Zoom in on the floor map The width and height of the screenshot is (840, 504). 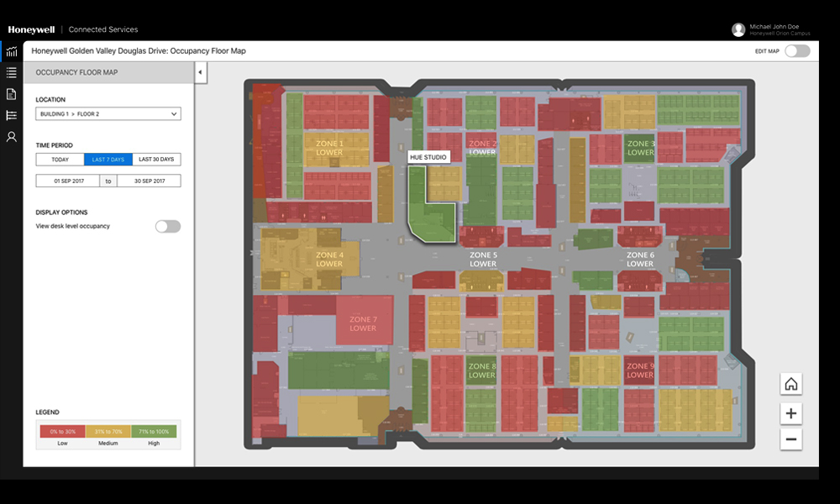pyautogui.click(x=790, y=413)
